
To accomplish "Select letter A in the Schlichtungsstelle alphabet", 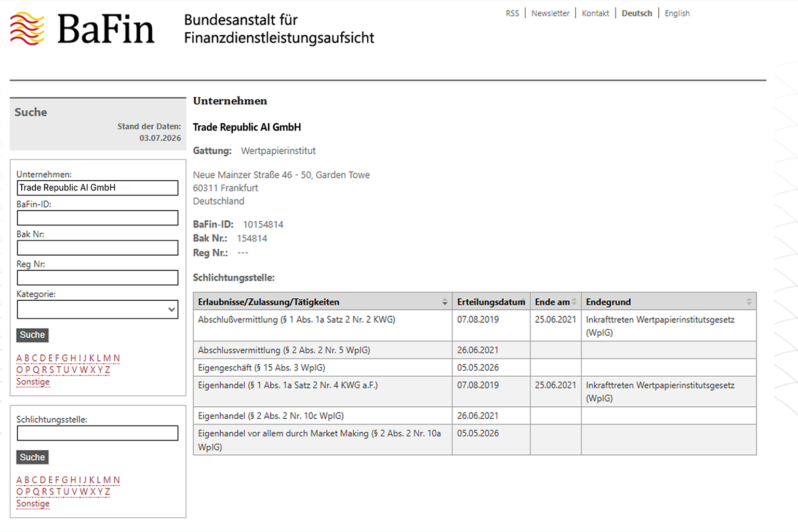I will 19,480.
